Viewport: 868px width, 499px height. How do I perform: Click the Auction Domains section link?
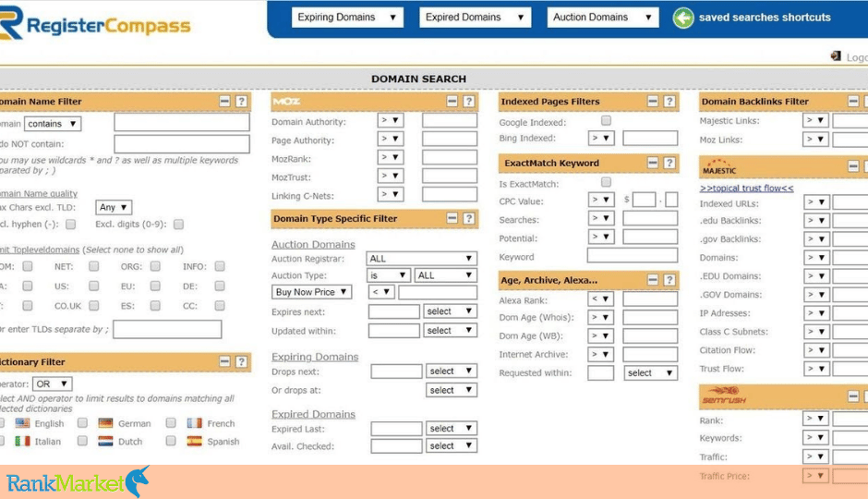tap(313, 244)
